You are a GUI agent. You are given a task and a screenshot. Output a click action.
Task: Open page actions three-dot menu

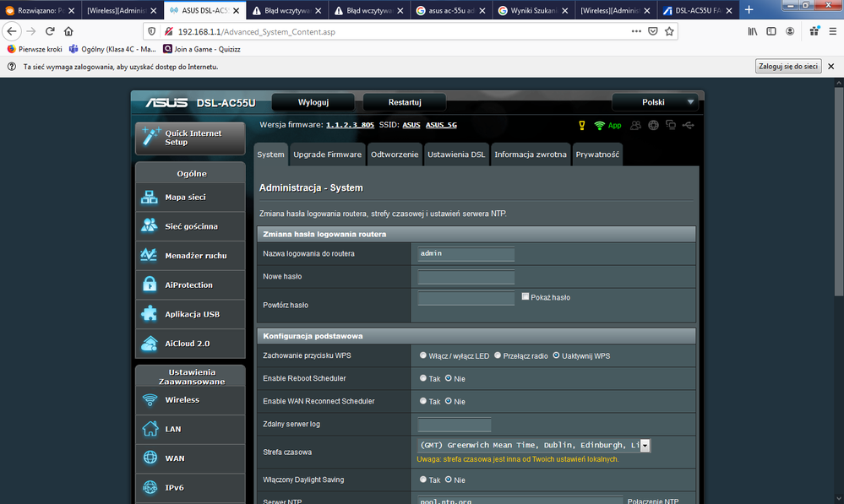click(636, 31)
